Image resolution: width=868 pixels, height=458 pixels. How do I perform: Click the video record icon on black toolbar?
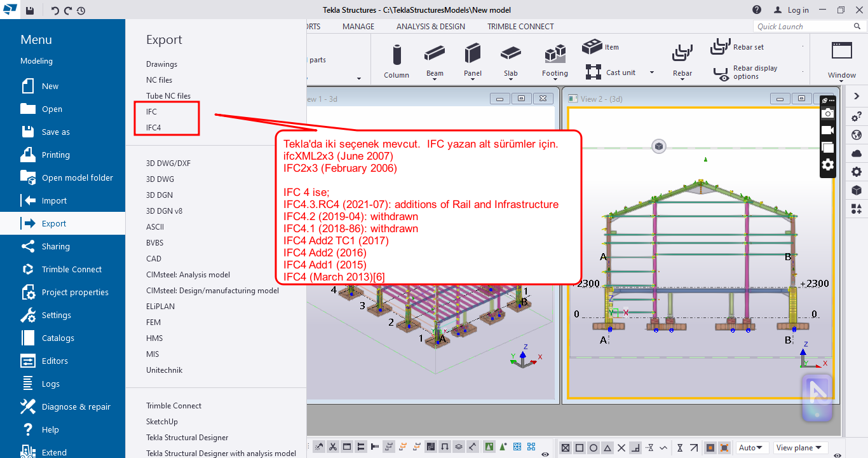827,130
